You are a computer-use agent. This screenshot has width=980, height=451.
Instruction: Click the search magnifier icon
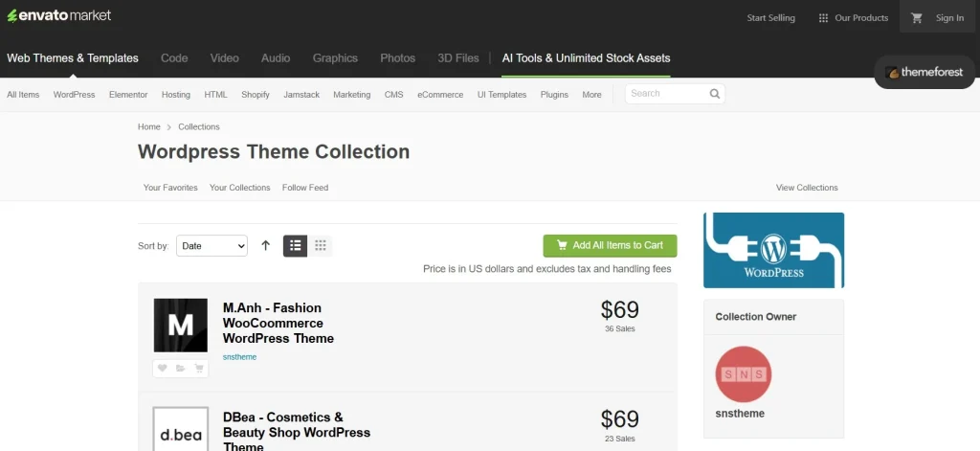pyautogui.click(x=714, y=94)
